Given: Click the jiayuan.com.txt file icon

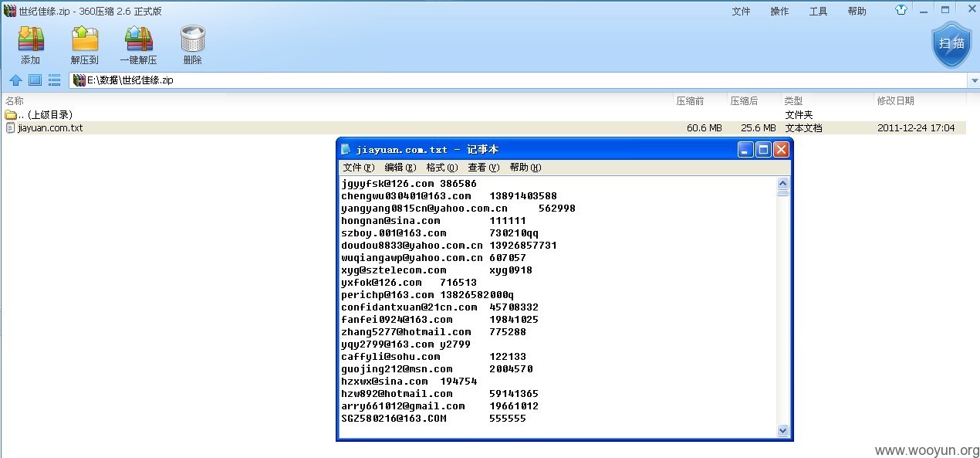Looking at the screenshot, I should coord(10,127).
